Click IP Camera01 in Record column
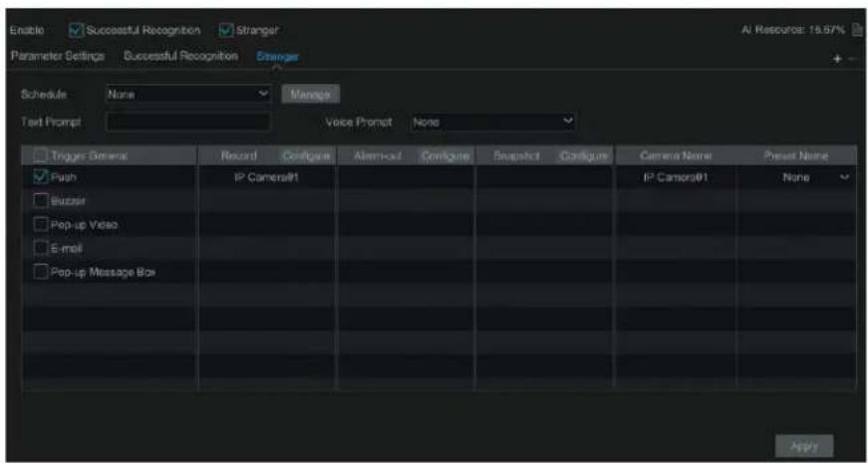Image resolution: width=868 pixels, height=463 pixels. (267, 177)
